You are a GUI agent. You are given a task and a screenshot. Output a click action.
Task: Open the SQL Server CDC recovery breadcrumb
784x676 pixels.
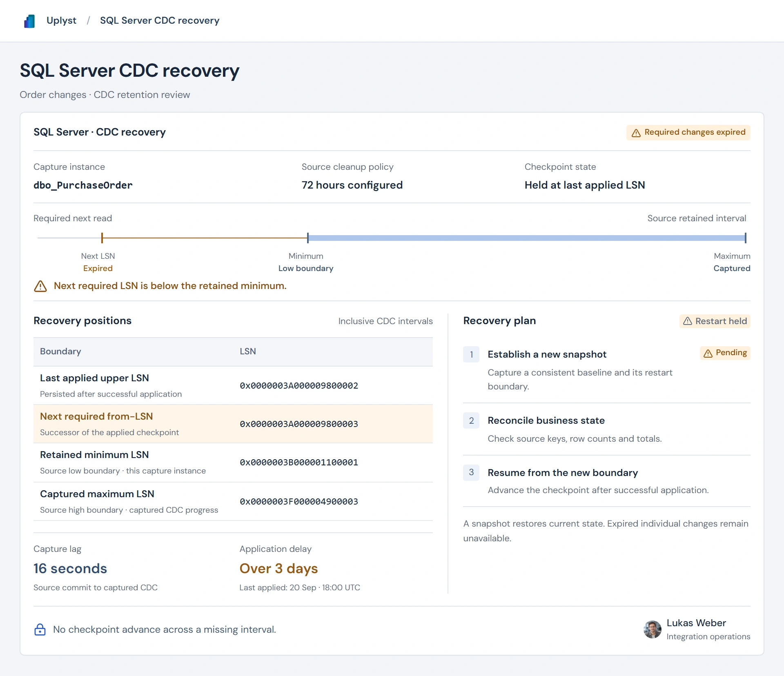pyautogui.click(x=160, y=20)
